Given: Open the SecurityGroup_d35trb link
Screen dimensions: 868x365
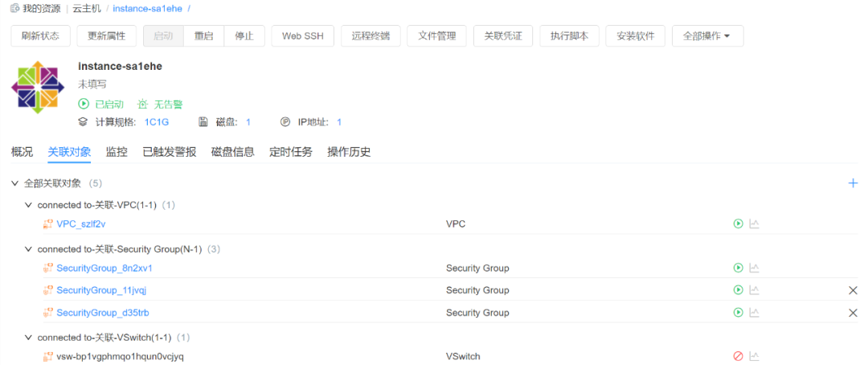Looking at the screenshot, I should point(103,313).
